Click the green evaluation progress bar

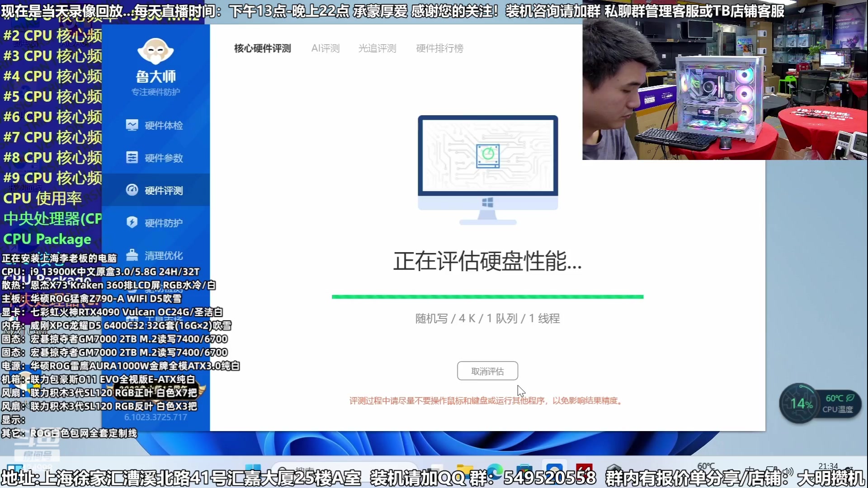[487, 297]
